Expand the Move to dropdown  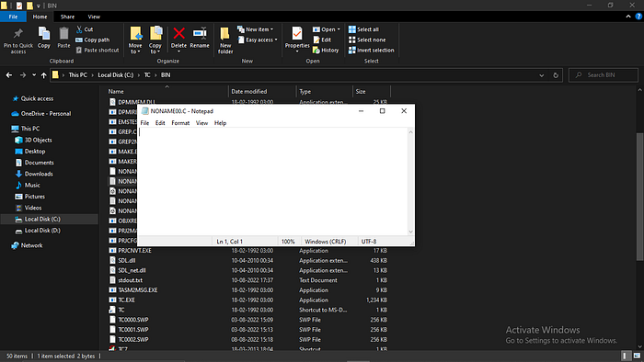pyautogui.click(x=135, y=40)
